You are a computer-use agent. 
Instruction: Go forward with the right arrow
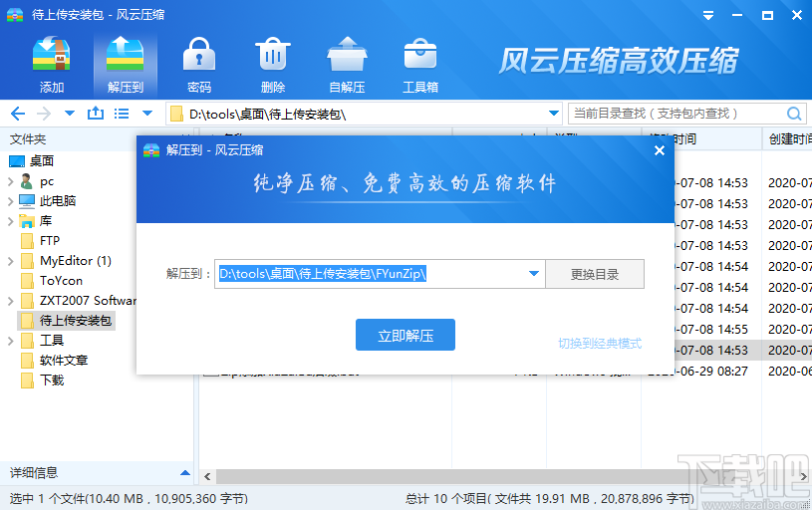coord(44,113)
